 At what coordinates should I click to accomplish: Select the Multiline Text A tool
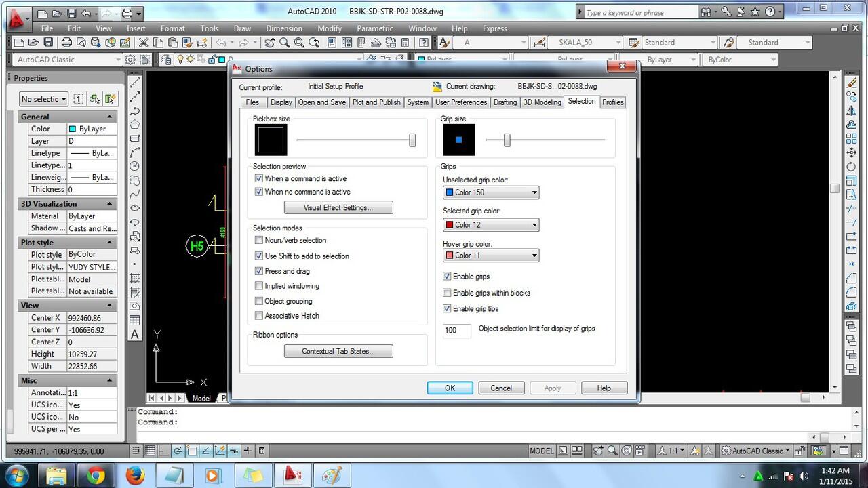coord(135,334)
